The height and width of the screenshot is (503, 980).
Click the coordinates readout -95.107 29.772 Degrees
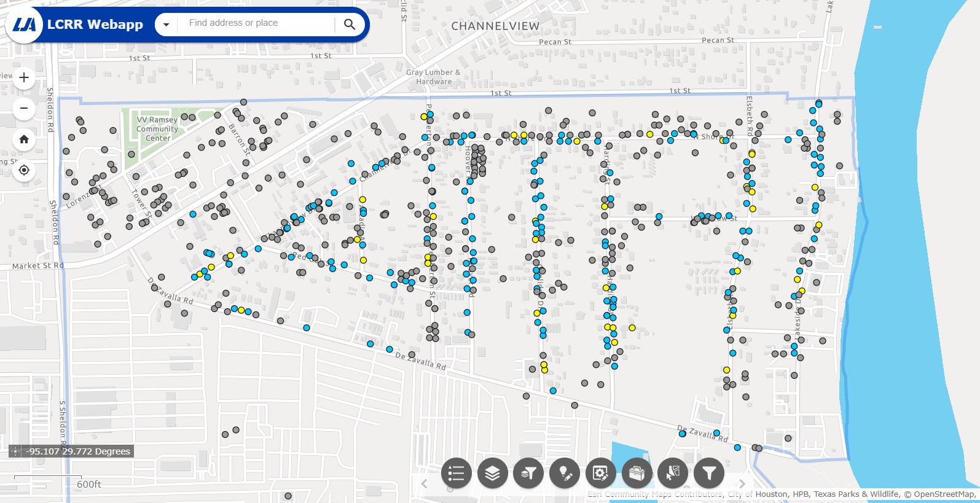pyautogui.click(x=78, y=451)
